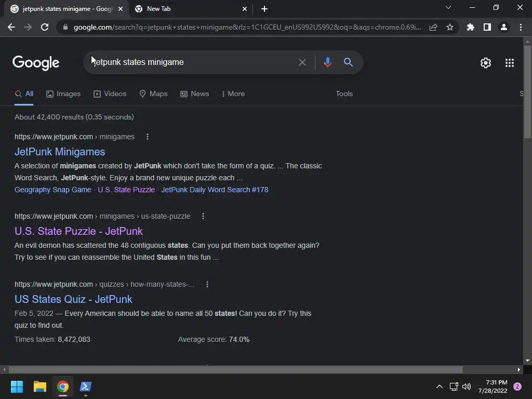Screen dimensions: 532x399
Task: Open the US States Quiz - JetPunk result
Action: [73, 299]
